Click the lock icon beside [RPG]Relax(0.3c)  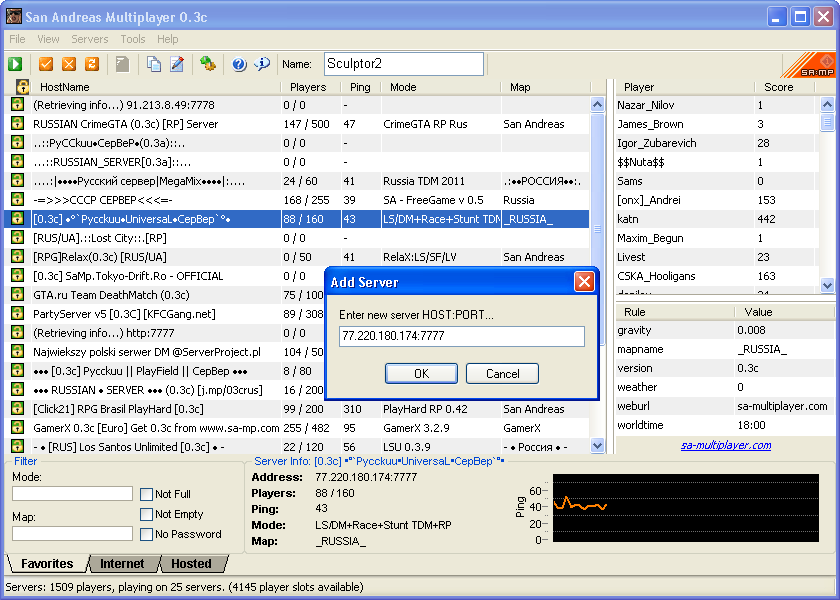[17, 257]
